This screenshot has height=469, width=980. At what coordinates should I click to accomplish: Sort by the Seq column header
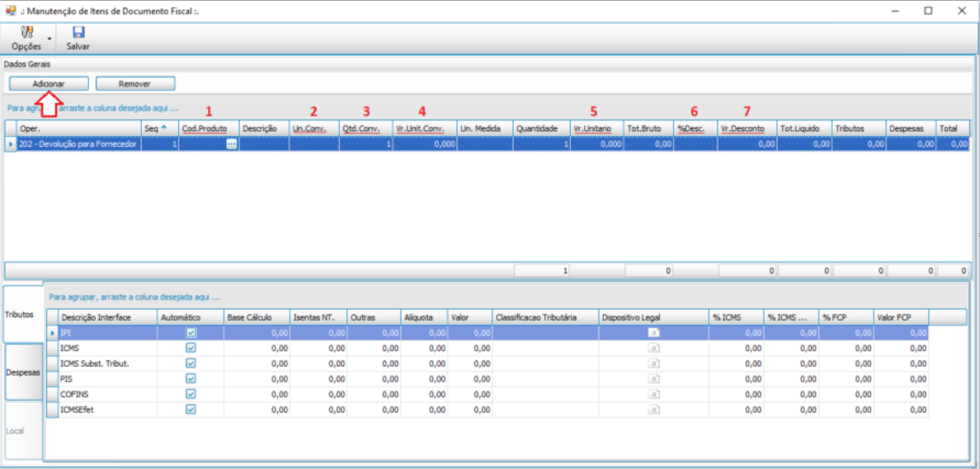pos(160,128)
